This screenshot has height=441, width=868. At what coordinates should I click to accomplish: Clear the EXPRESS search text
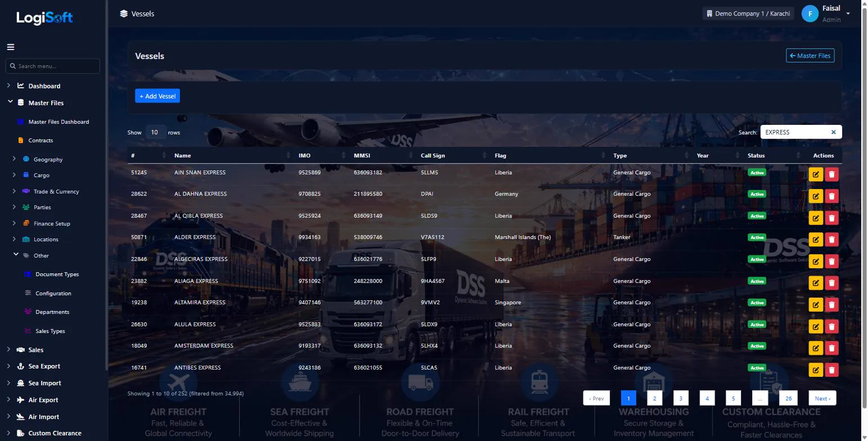click(834, 132)
